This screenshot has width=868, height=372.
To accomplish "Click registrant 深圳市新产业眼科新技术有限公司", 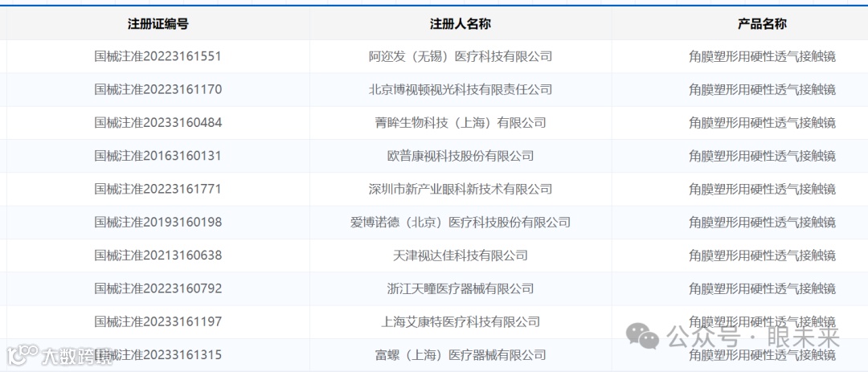I will pyautogui.click(x=460, y=190).
